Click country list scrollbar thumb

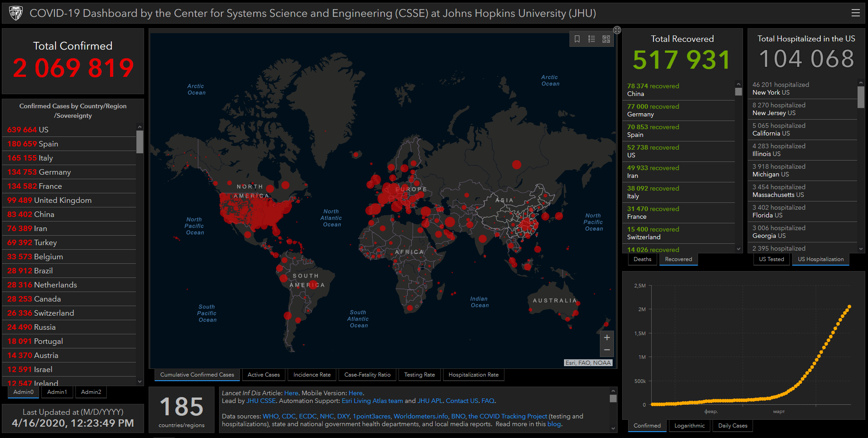coord(140,141)
